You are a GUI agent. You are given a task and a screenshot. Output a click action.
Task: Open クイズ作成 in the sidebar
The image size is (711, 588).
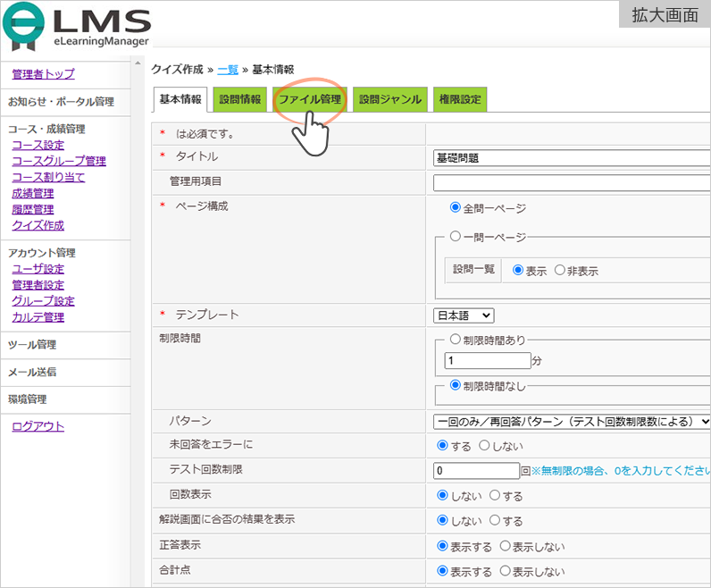38,226
